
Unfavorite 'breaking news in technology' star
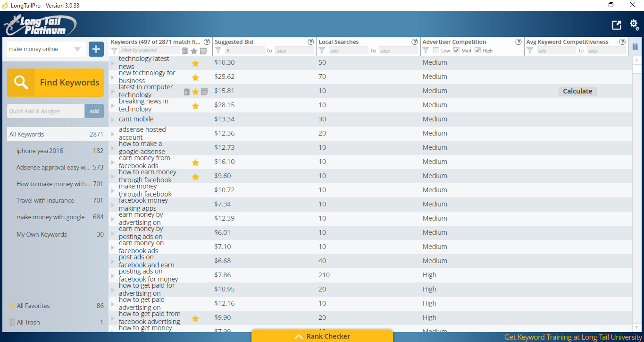click(x=195, y=106)
